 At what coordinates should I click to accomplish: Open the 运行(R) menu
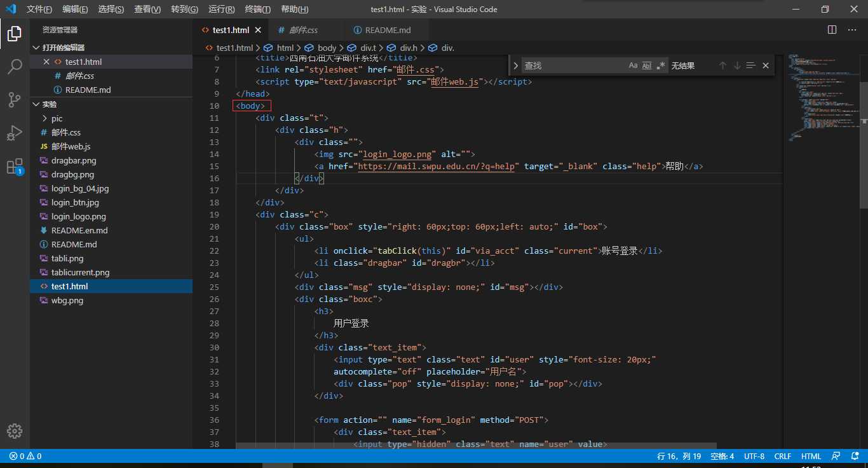(x=221, y=9)
